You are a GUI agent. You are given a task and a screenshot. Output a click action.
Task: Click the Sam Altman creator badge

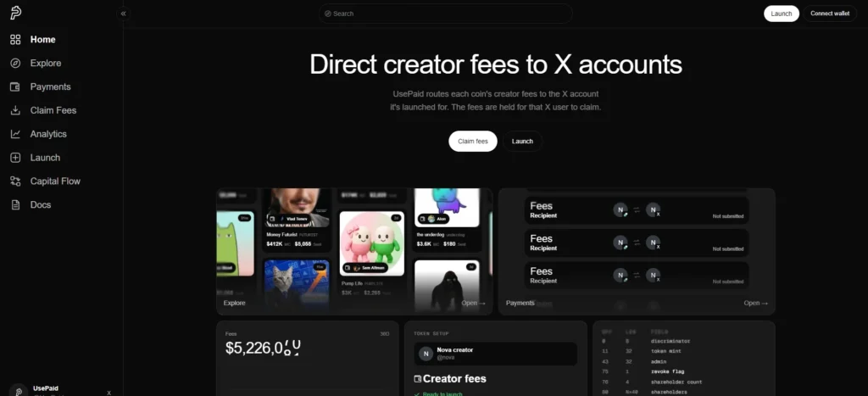coord(365,267)
